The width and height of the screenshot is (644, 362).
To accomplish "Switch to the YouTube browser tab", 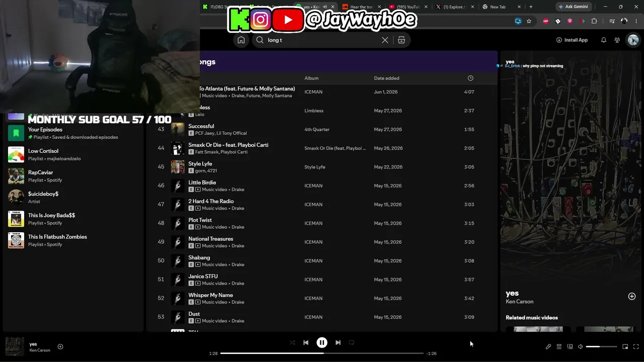I will 409,7.
